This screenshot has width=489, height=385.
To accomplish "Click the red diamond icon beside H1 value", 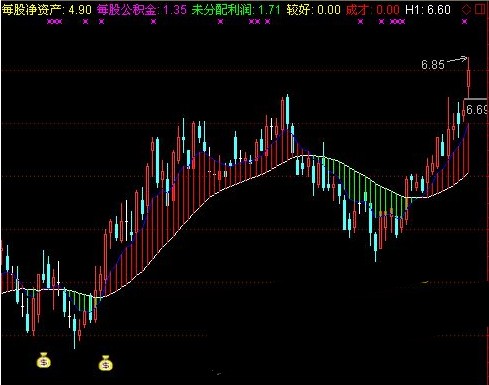I will [x=466, y=9].
